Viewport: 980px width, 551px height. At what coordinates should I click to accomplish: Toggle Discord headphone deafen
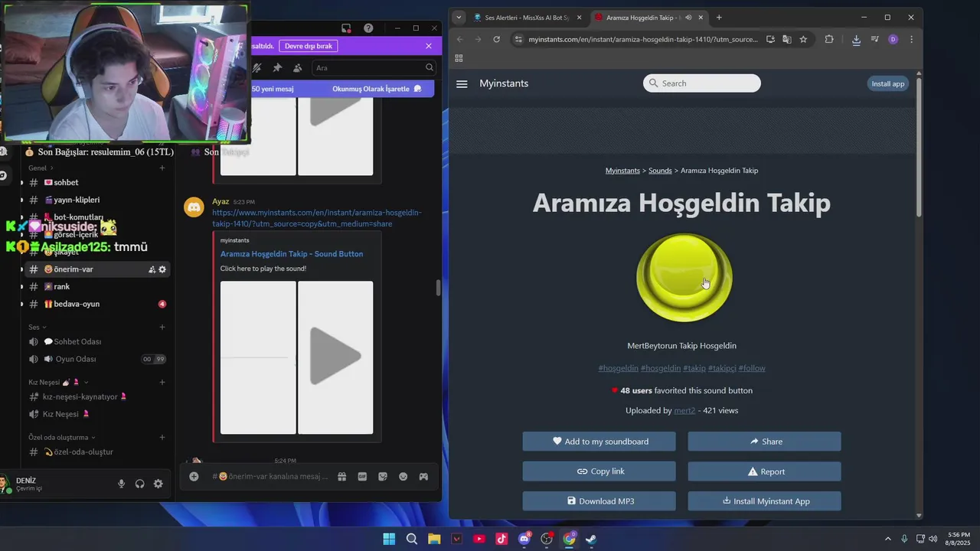pyautogui.click(x=139, y=484)
